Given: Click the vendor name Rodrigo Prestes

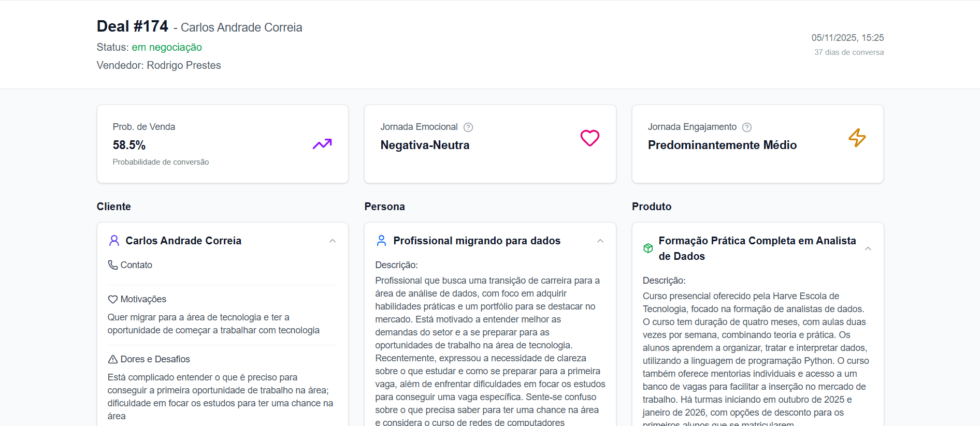Looking at the screenshot, I should [x=184, y=65].
